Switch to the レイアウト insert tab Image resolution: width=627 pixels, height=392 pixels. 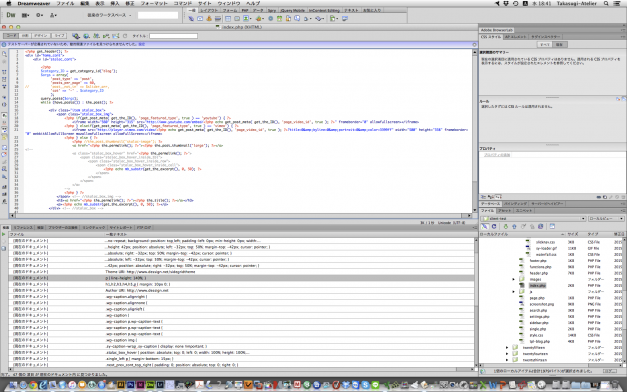209,10
